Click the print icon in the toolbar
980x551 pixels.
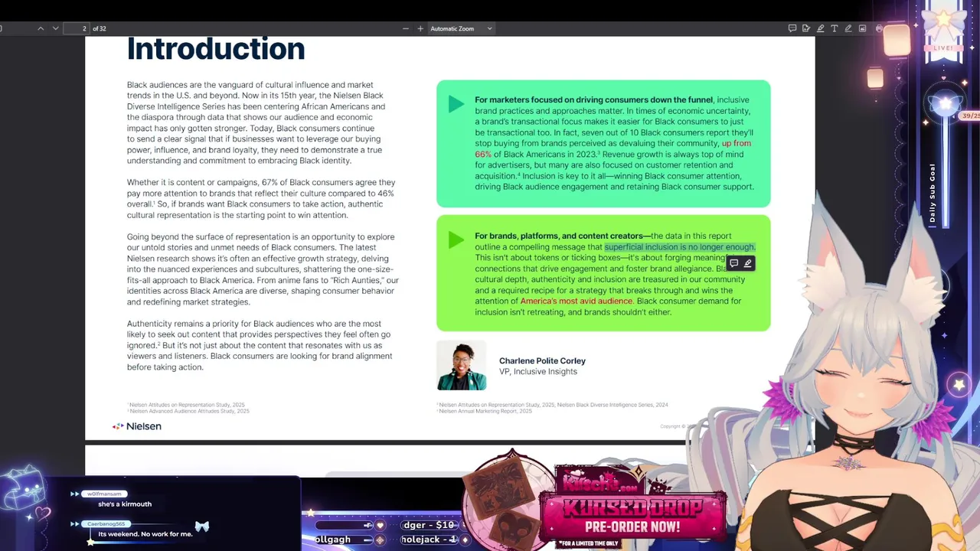coord(879,28)
